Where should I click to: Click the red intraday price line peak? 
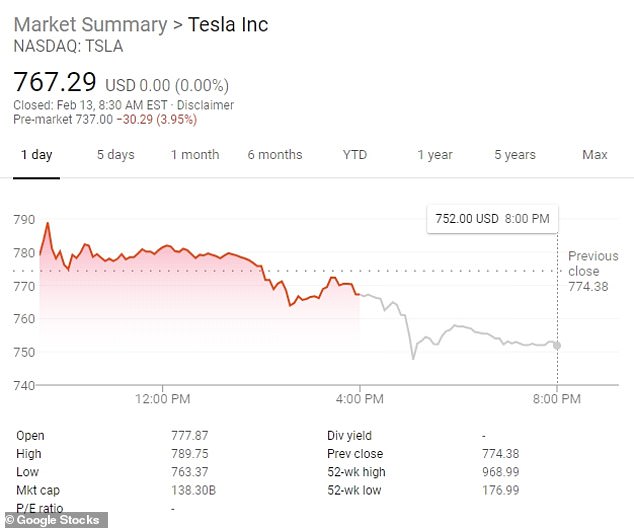tap(47, 224)
